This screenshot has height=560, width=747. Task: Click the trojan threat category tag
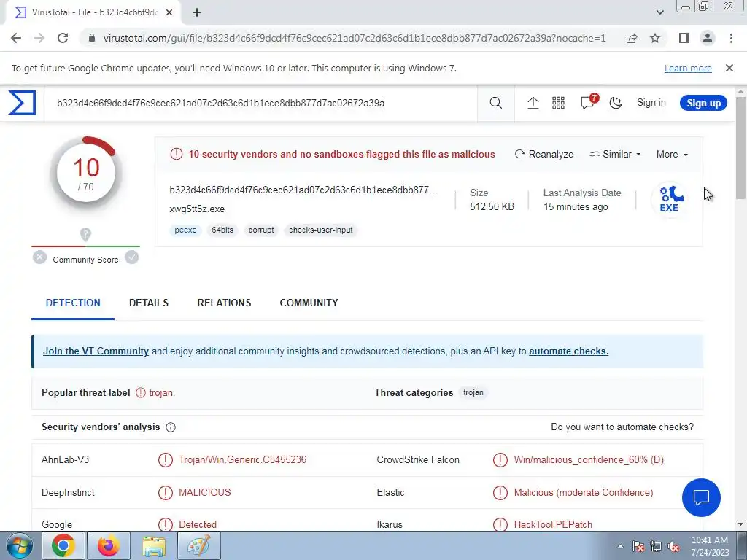[x=473, y=393]
